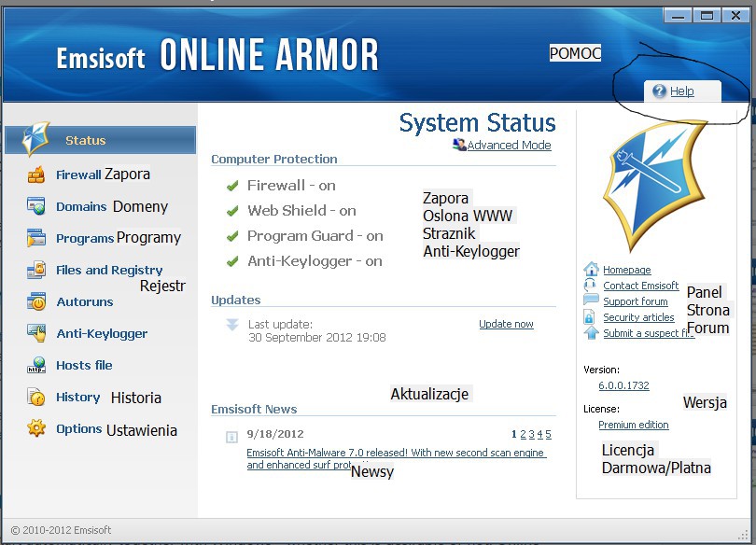Open the Anti-Malware 7.0 released news link
This screenshot has width=756, height=545.
click(x=397, y=459)
